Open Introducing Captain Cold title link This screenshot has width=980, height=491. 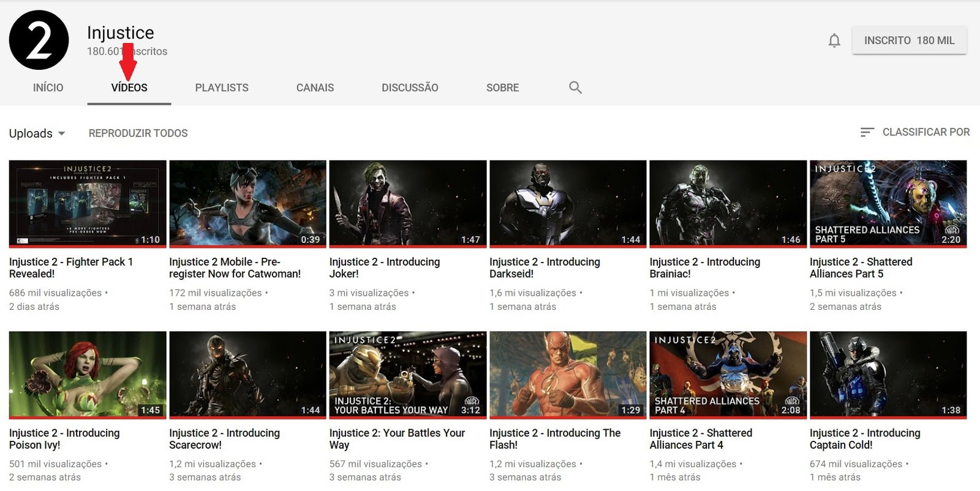(864, 439)
